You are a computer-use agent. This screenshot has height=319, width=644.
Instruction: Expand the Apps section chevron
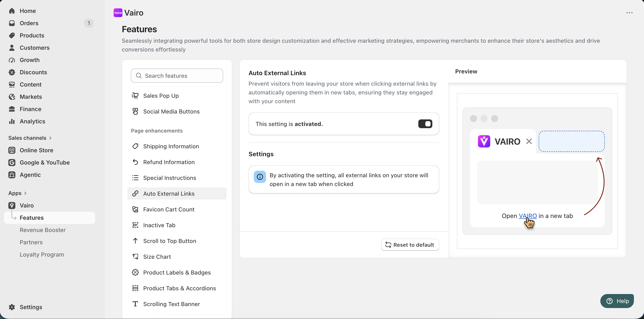tap(25, 193)
